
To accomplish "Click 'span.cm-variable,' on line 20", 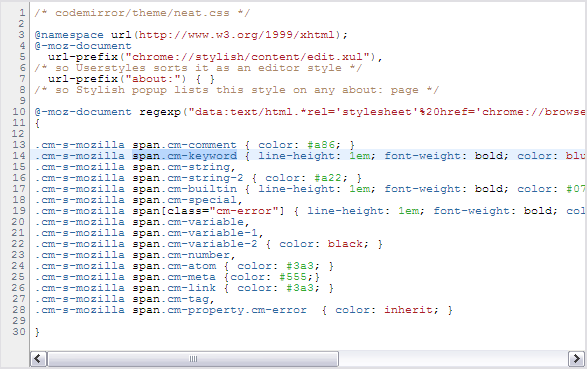I will (x=191, y=222).
